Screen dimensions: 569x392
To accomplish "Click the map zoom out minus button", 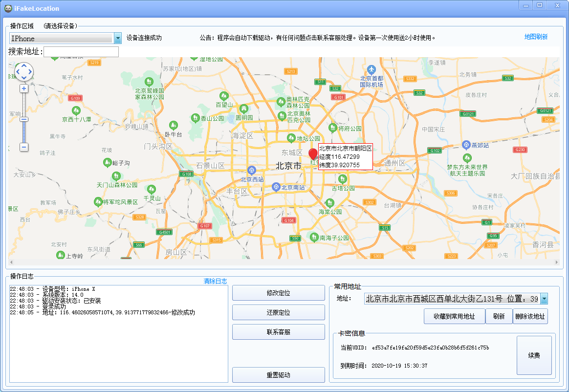I will tap(24, 147).
